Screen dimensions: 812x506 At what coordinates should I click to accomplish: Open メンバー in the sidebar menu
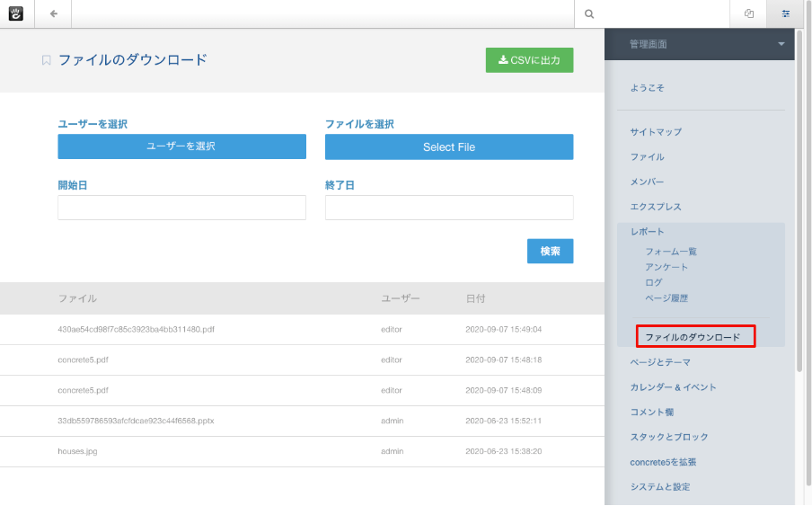tap(647, 182)
